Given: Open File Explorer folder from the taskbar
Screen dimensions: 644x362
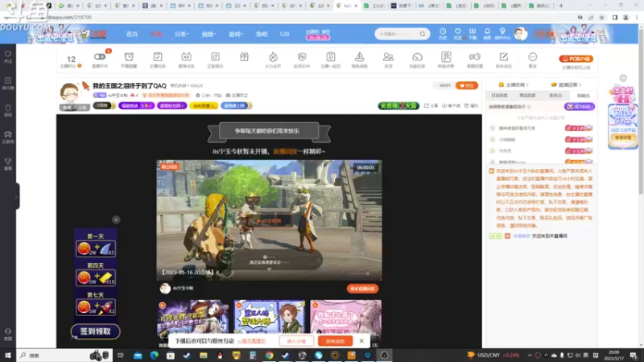Looking at the screenshot, I should click(204, 356).
